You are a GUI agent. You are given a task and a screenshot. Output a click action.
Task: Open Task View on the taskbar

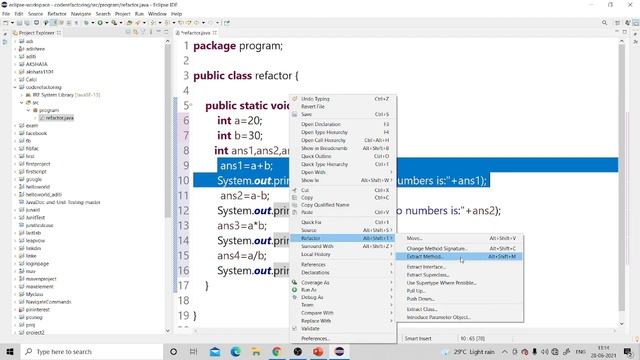(x=193, y=351)
